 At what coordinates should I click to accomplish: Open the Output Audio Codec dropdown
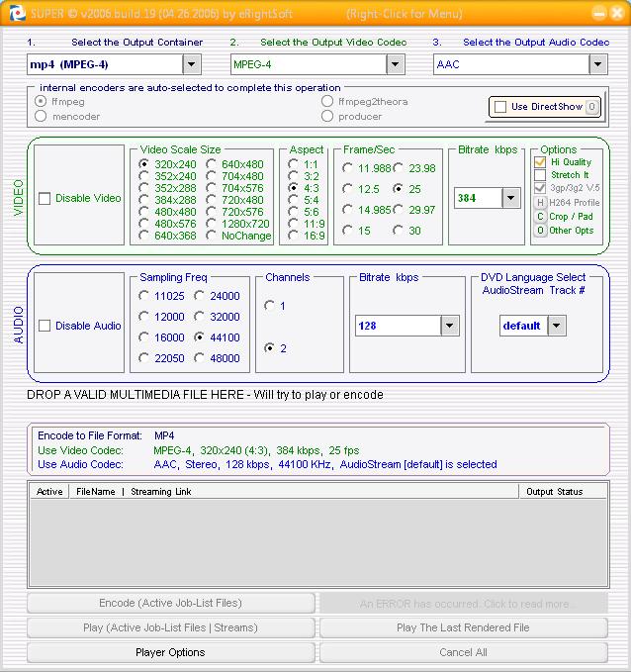(x=598, y=64)
